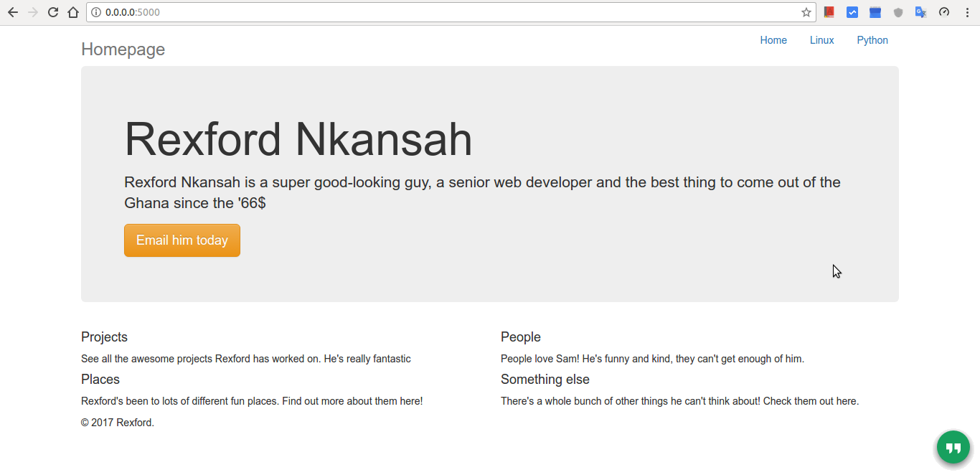Go to the browser home page icon

(x=72, y=12)
